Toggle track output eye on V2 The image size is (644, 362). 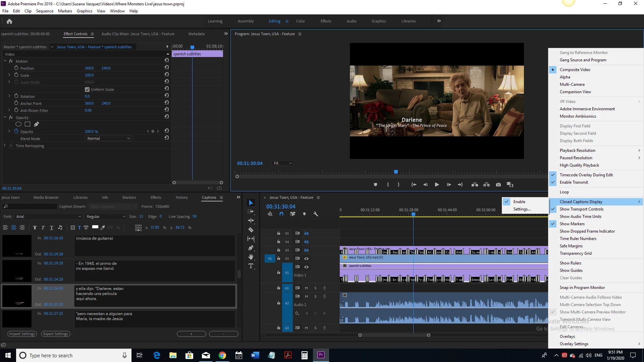pos(306,258)
